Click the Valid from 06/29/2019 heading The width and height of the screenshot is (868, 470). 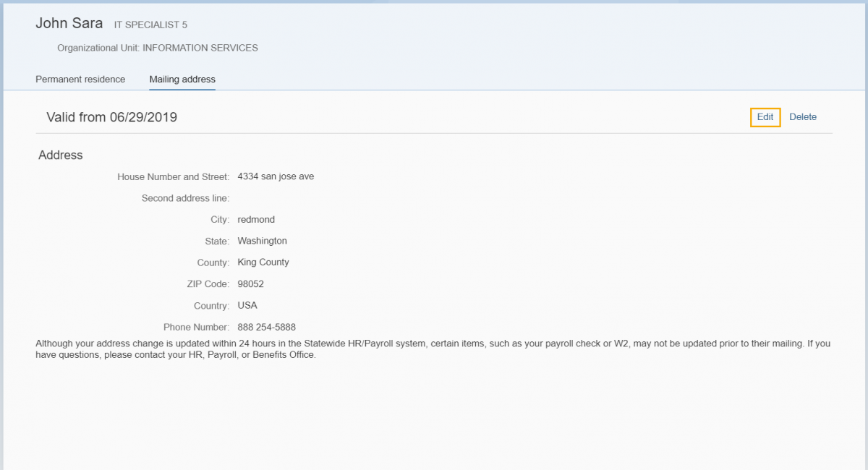coord(111,117)
